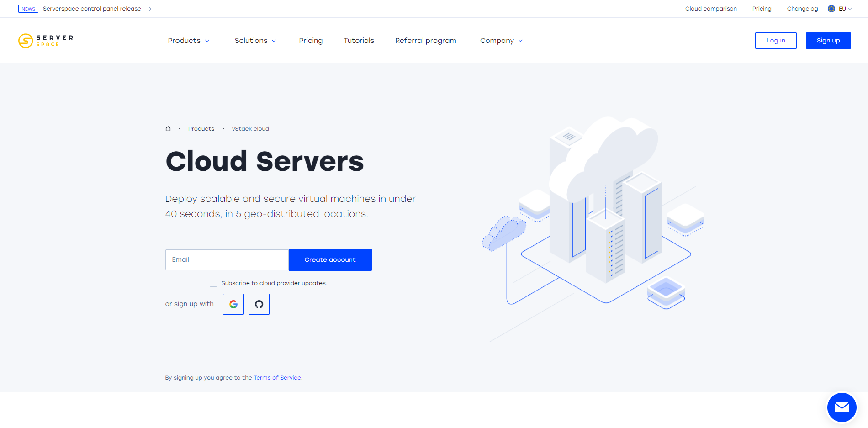Go to Products breadcrumb

[x=201, y=129]
